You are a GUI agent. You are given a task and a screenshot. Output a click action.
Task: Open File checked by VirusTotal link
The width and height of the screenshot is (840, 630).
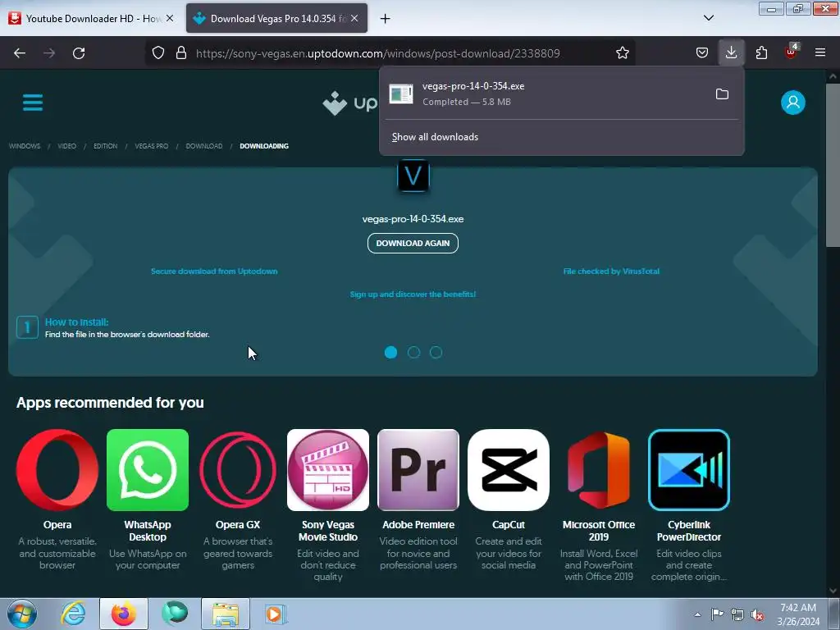click(x=611, y=272)
